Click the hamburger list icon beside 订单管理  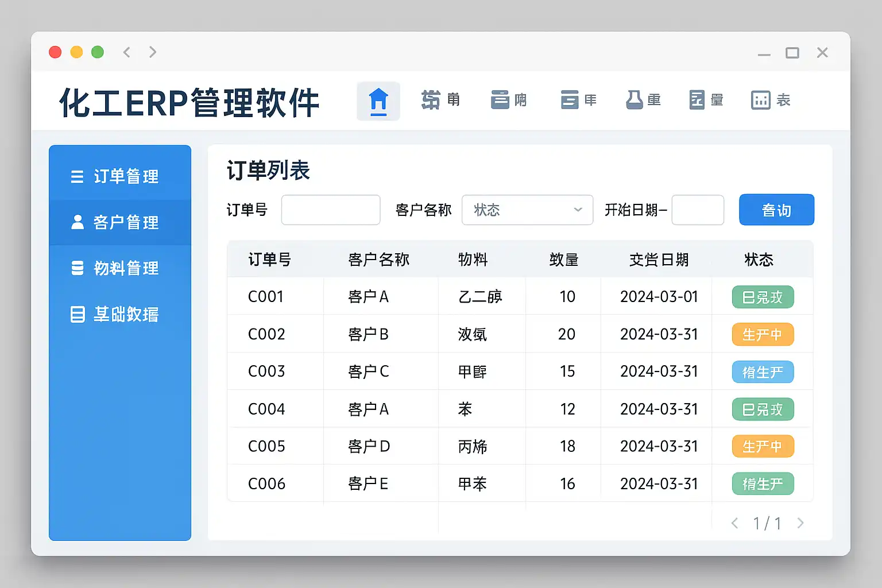(x=77, y=176)
